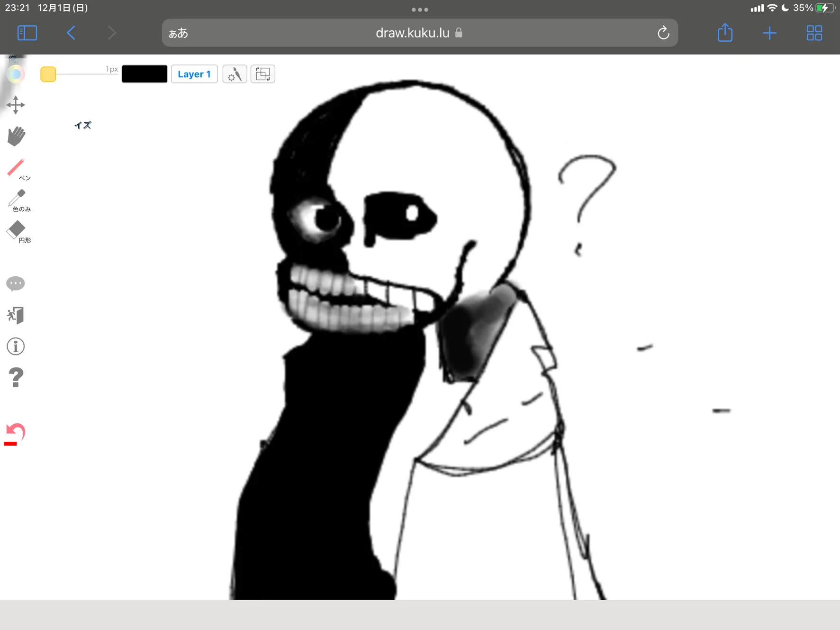Toggle the Safari sidebar

coord(27,33)
